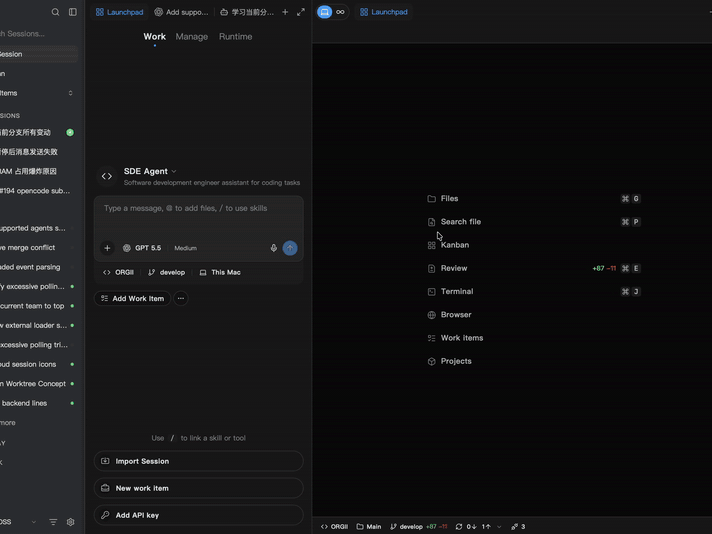Viewport: 712px width, 534px height.
Task: Click the infinity mode toggle
Action: coord(340,12)
